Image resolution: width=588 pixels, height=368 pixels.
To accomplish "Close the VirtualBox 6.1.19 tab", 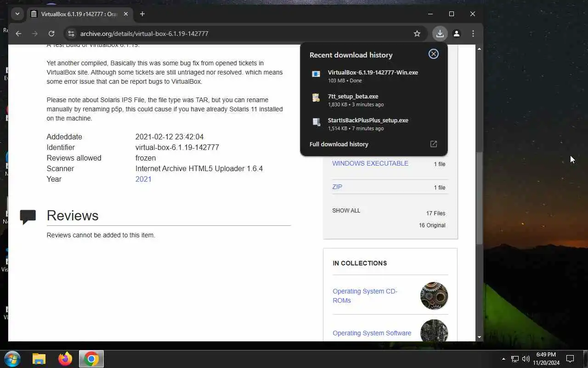I will tap(126, 14).
